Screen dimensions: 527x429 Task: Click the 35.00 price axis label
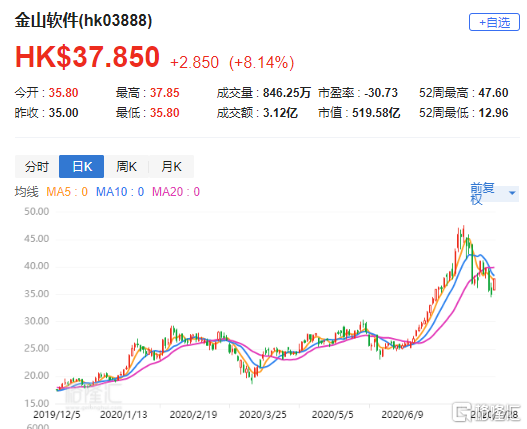[37, 294]
